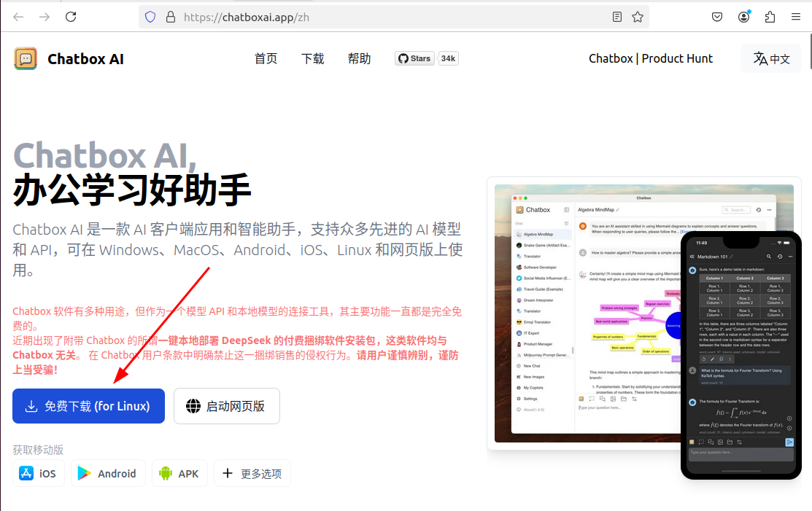Show site security info via padlock icon
The width and height of the screenshot is (812, 511).
tap(171, 17)
